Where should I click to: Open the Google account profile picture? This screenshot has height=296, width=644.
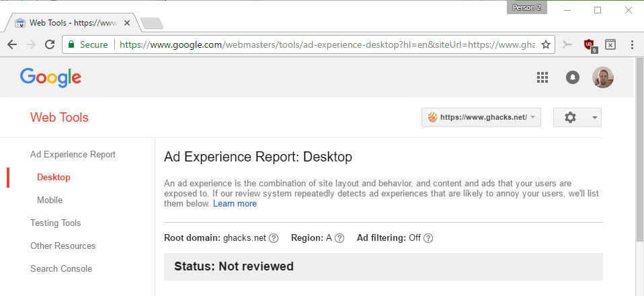point(603,77)
